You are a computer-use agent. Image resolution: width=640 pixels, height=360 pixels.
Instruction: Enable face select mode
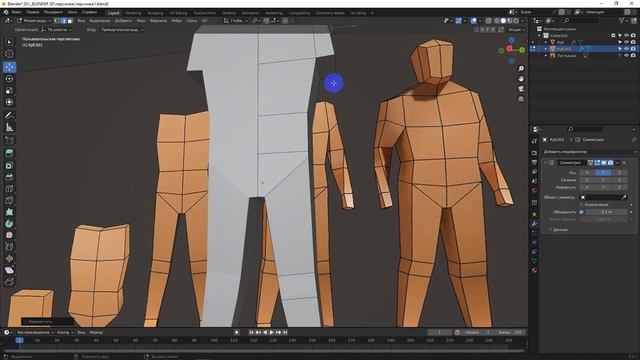[x=70, y=20]
